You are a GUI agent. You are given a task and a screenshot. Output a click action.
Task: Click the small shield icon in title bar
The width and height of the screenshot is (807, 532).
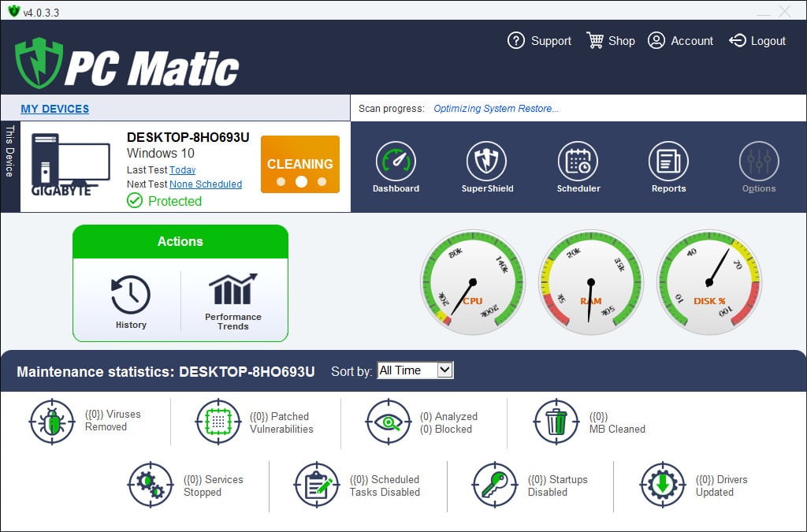(14, 10)
